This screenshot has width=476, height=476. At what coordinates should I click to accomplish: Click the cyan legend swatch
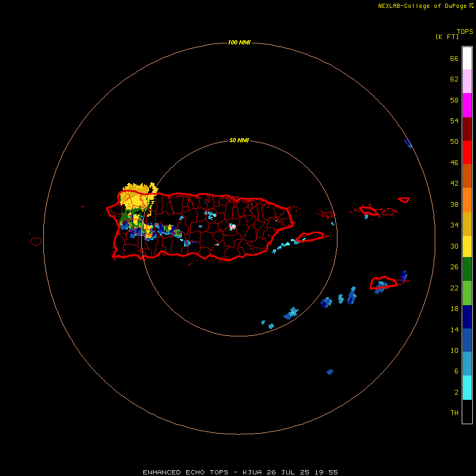coord(467,388)
